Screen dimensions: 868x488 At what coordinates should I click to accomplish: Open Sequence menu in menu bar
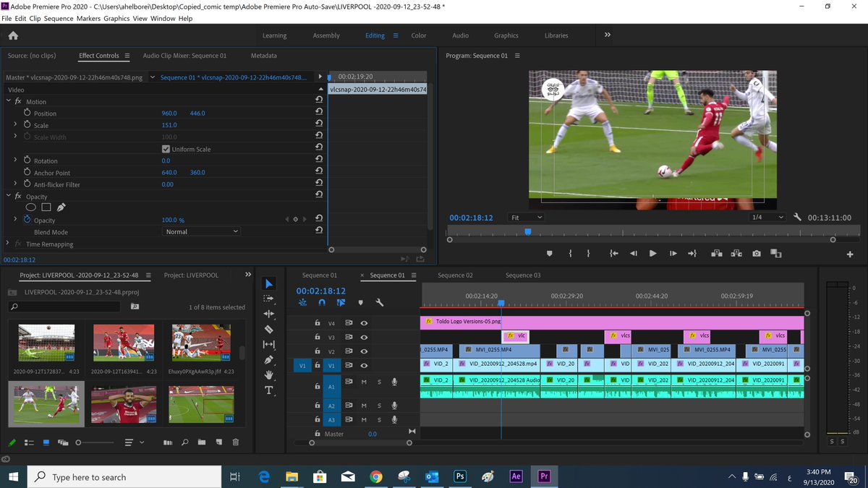pos(59,18)
